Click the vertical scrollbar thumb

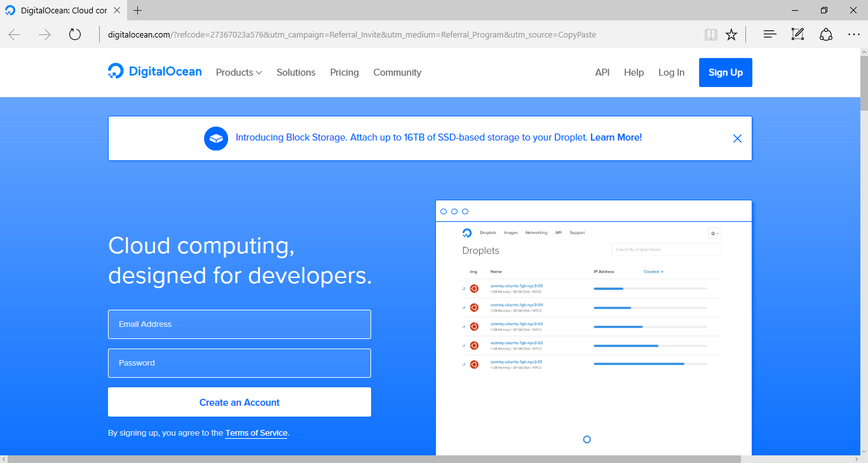click(863, 83)
